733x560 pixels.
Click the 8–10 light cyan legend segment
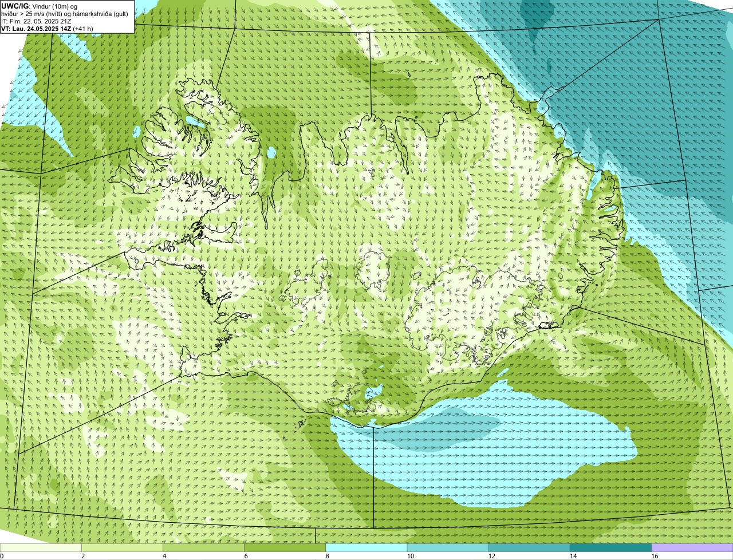pos(366,547)
